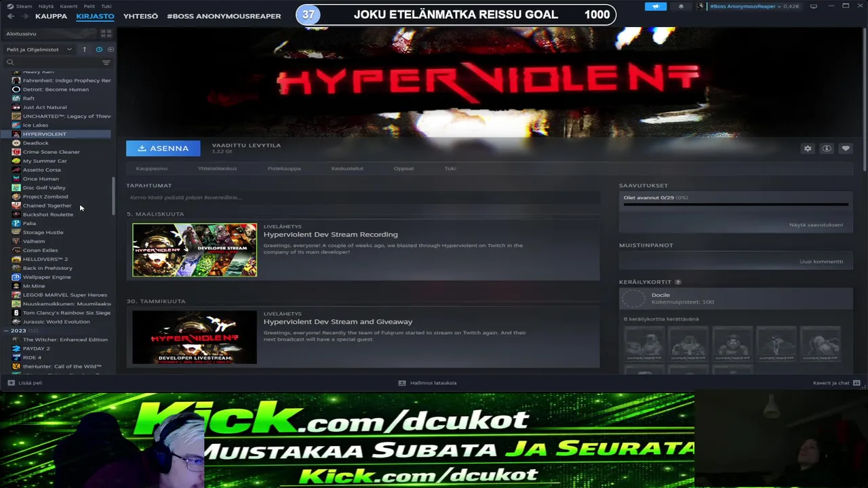The width and height of the screenshot is (868, 488).
Task: Click the profile avatar in the title bar
Action: (x=701, y=6)
